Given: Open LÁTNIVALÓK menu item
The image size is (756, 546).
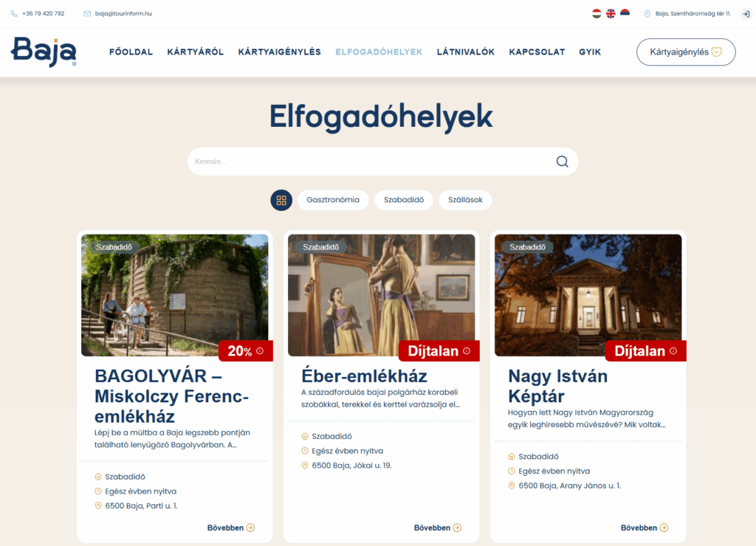Looking at the screenshot, I should 466,52.
